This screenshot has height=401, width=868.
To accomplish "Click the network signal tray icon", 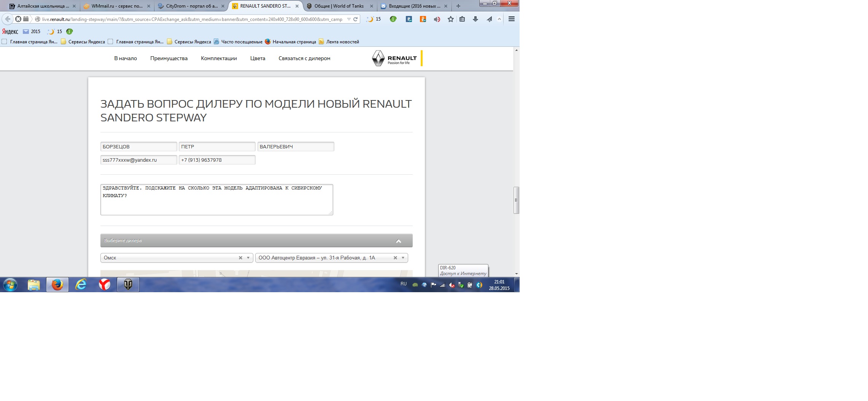I will (x=442, y=285).
